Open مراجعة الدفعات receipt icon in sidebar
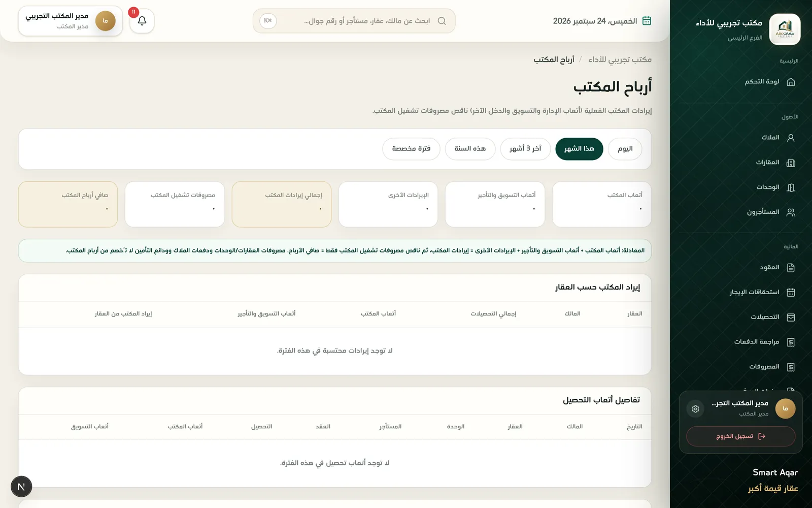 tap(791, 342)
